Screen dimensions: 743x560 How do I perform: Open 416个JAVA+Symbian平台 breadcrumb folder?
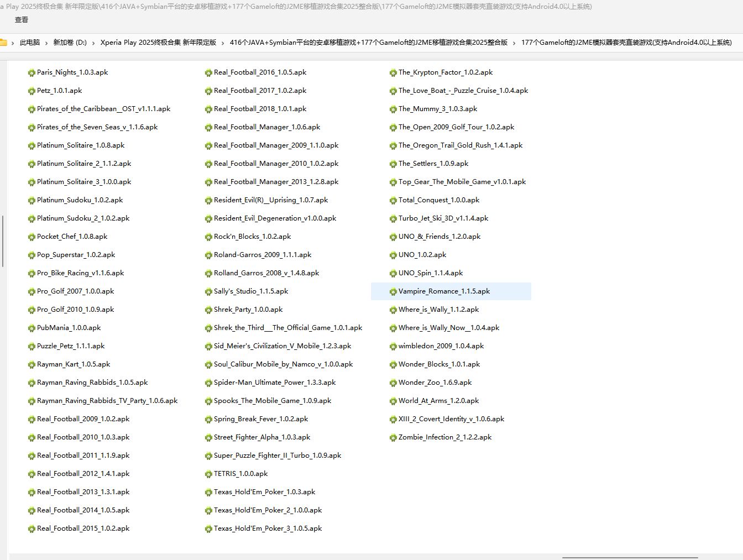click(x=368, y=43)
